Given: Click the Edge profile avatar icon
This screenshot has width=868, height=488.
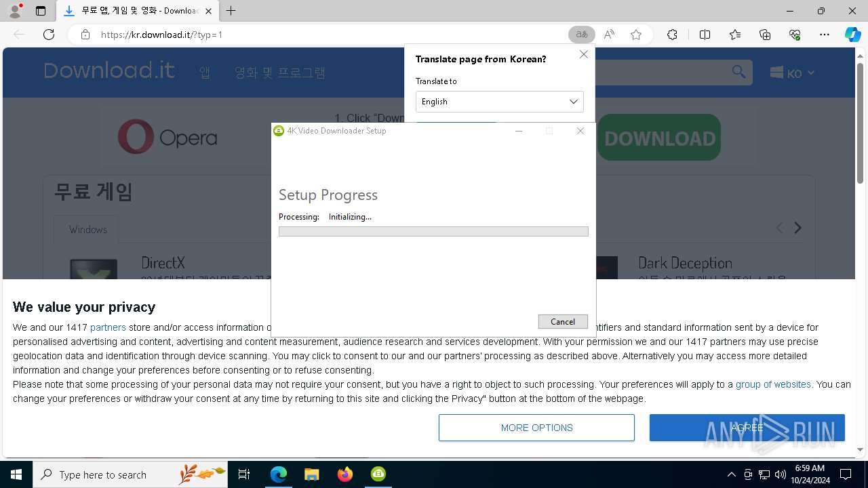Looking at the screenshot, I should [x=15, y=11].
